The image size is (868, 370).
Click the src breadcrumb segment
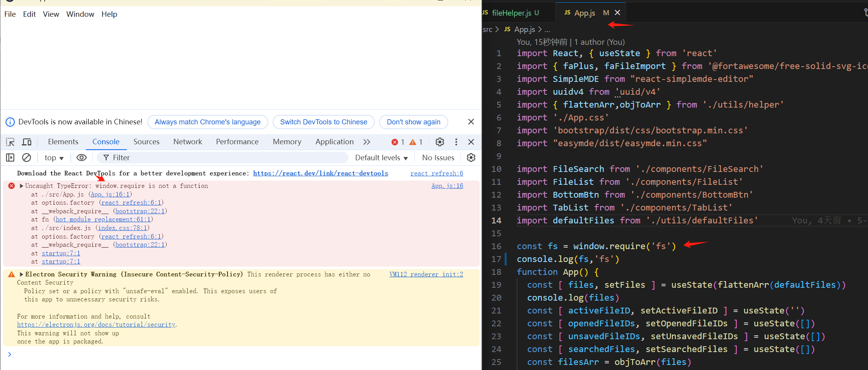tap(487, 29)
